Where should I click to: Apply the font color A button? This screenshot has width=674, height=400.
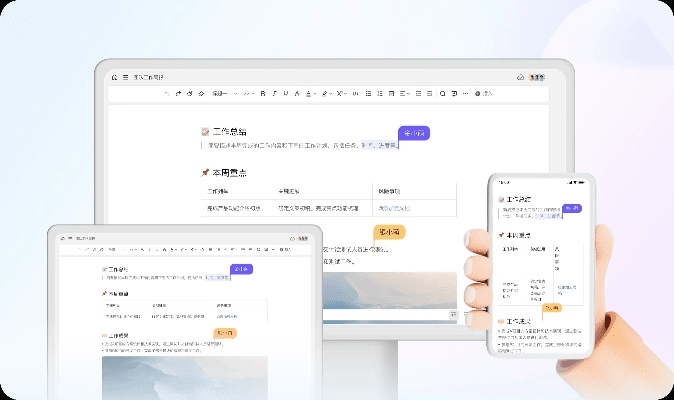point(308,93)
